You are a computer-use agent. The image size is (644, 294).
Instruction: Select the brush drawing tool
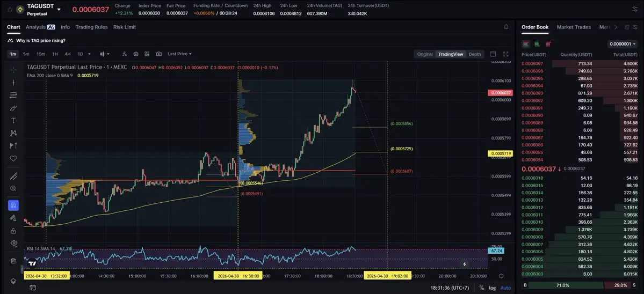point(13,108)
